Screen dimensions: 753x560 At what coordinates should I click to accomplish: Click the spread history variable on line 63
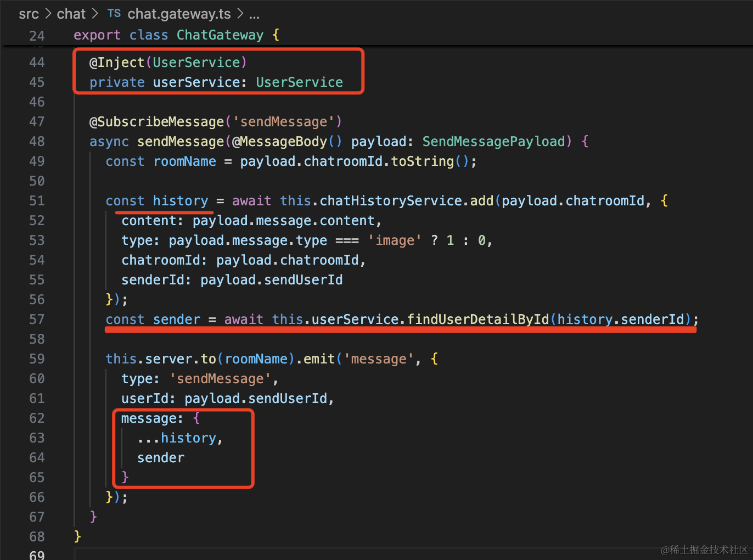pyautogui.click(x=188, y=438)
